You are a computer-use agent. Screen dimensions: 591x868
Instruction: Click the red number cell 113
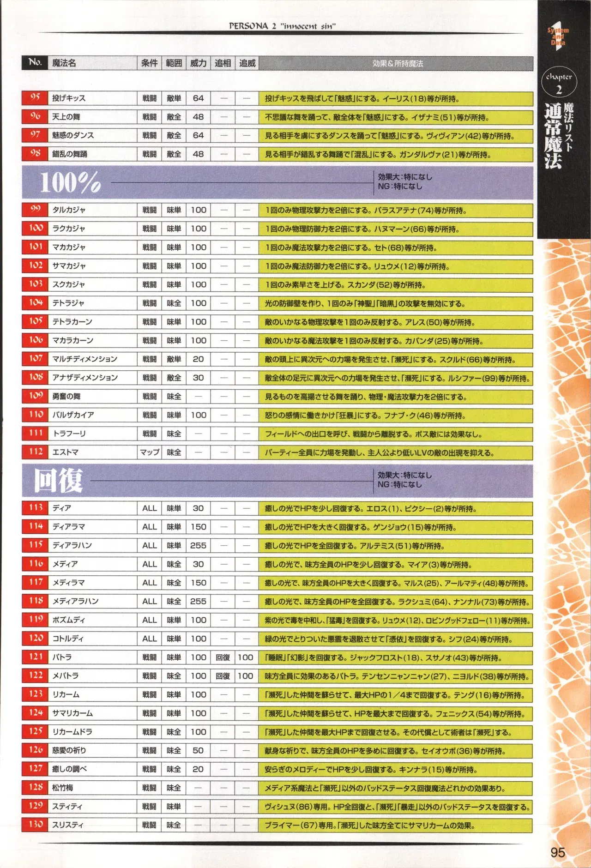pos(35,508)
